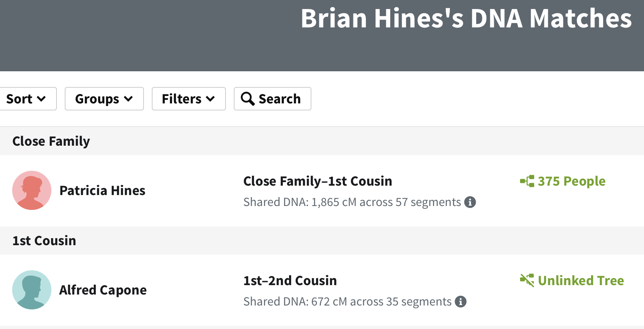Click the 1st–2nd Cousin relationship label

[290, 280]
